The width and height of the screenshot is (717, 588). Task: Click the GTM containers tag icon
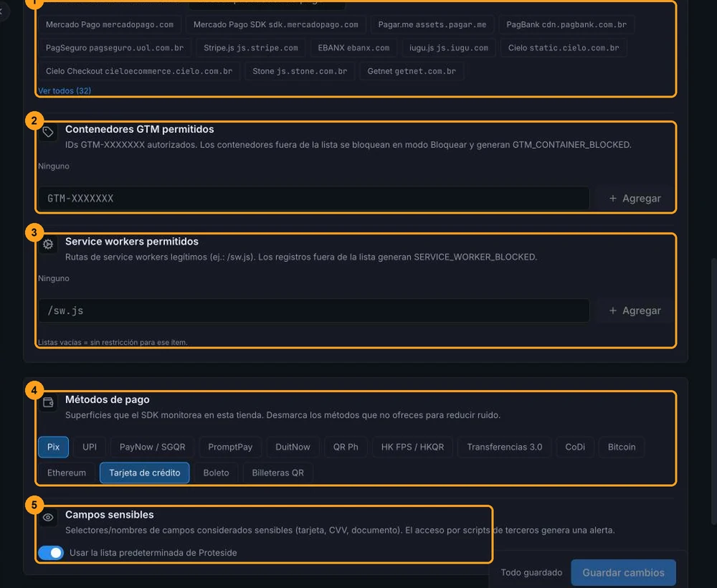coord(48,132)
